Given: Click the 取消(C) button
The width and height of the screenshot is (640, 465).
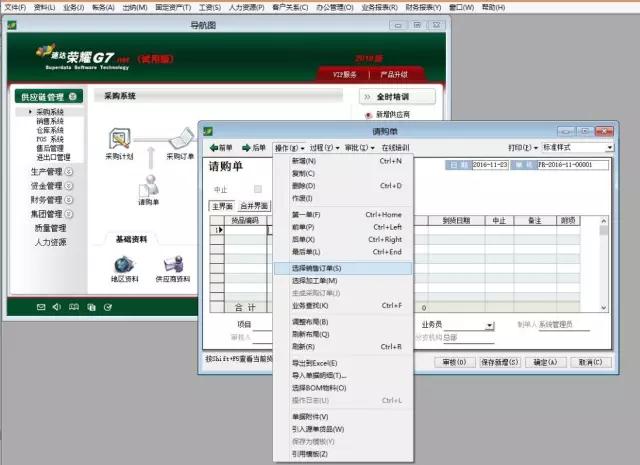Looking at the screenshot, I should [x=591, y=362].
